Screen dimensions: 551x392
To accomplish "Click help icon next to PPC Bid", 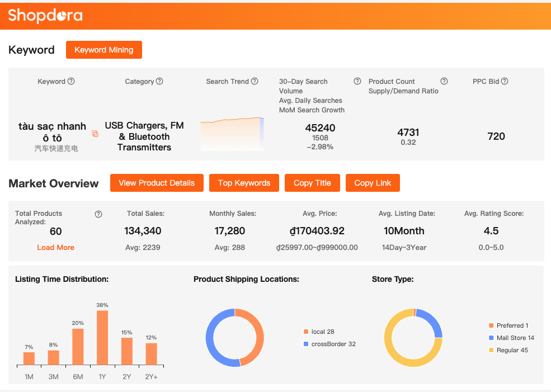I will point(505,81).
